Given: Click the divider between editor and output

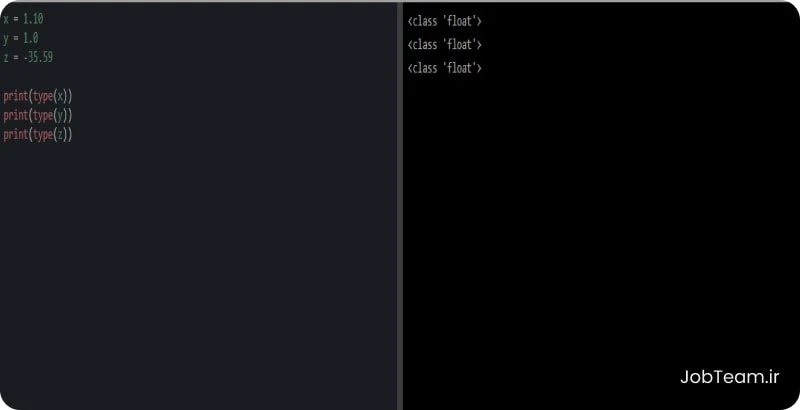Looking at the screenshot, I should pyautogui.click(x=399, y=205).
